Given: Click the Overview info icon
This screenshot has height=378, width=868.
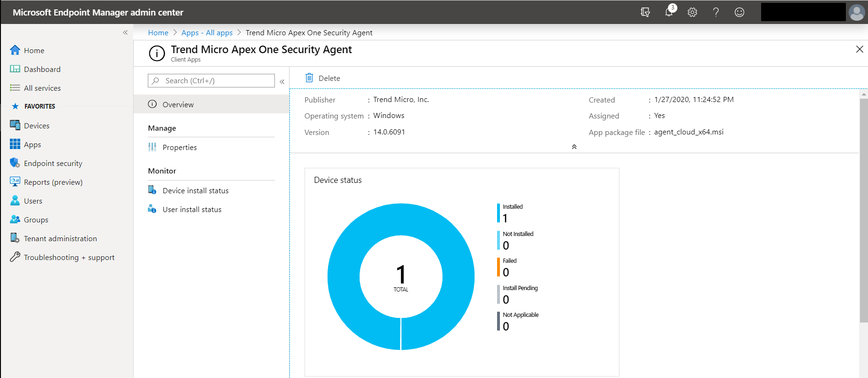Looking at the screenshot, I should 152,104.
